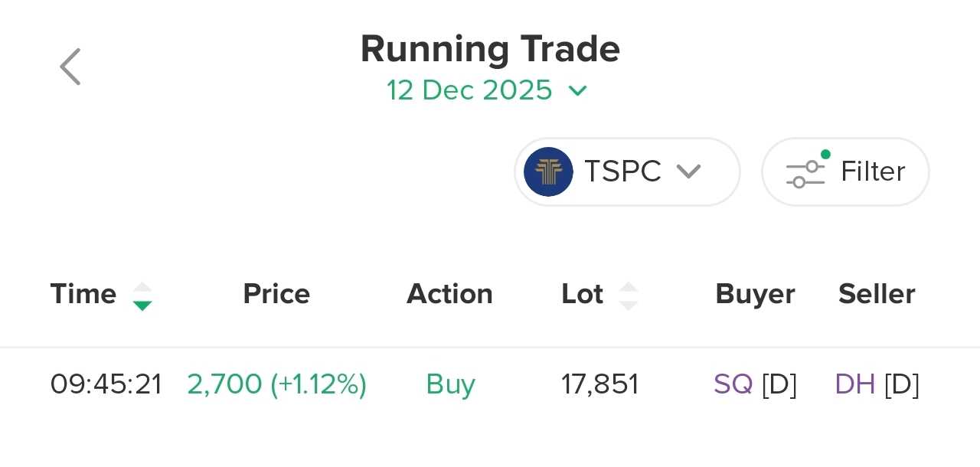Click the TSPC company logo icon
This screenshot has height=467, width=980.
click(x=548, y=171)
